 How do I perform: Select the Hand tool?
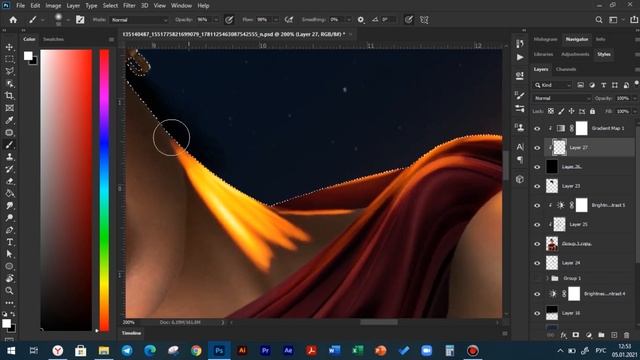pos(9,278)
